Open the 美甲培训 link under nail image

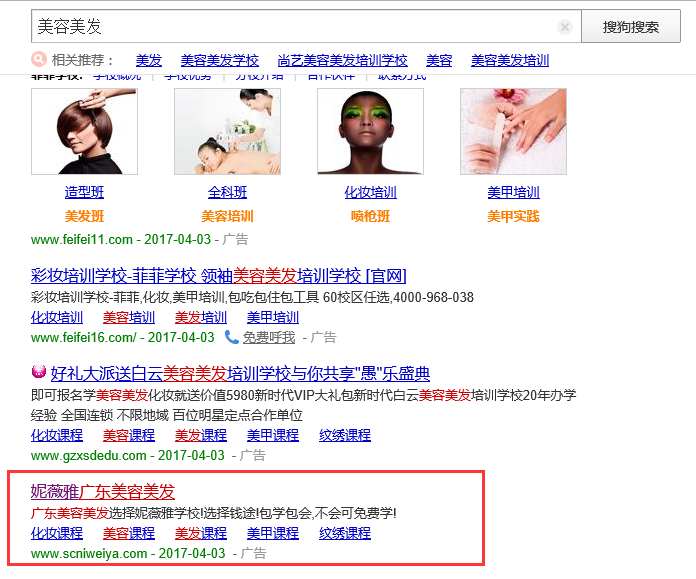pos(513,192)
